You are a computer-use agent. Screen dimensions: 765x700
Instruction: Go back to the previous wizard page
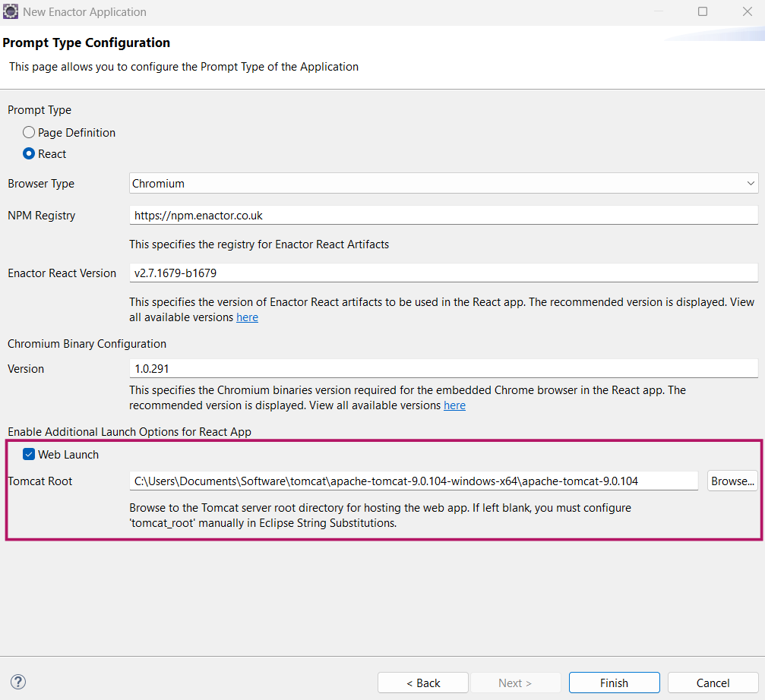[x=423, y=683]
